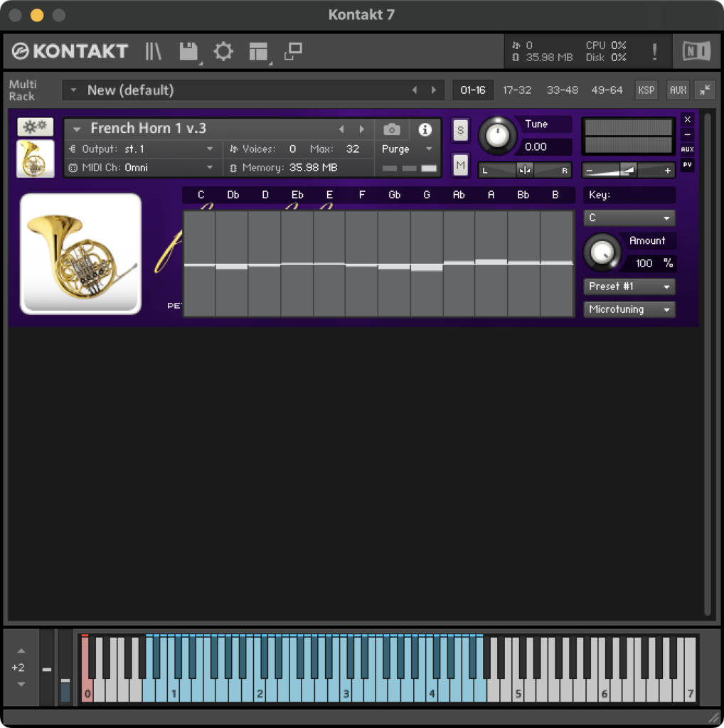Open the workspace layout icon

click(x=259, y=51)
